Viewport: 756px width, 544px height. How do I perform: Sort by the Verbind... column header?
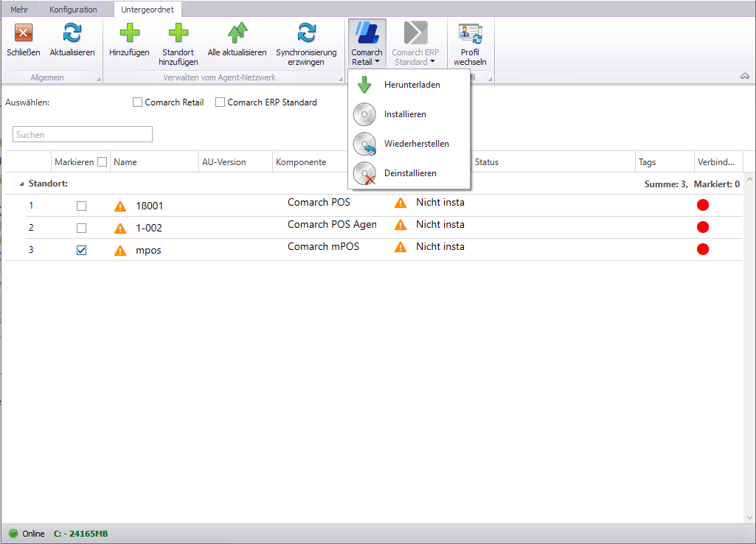pyautogui.click(x=718, y=162)
